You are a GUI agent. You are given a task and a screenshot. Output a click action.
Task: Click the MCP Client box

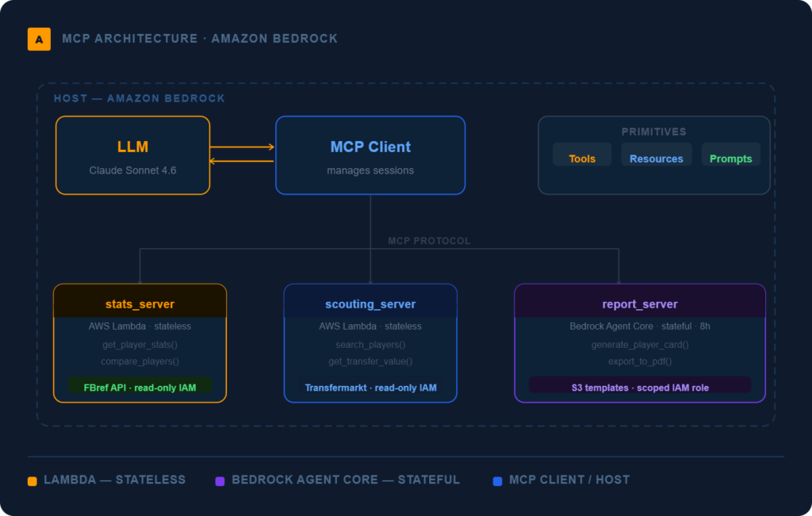(x=370, y=155)
